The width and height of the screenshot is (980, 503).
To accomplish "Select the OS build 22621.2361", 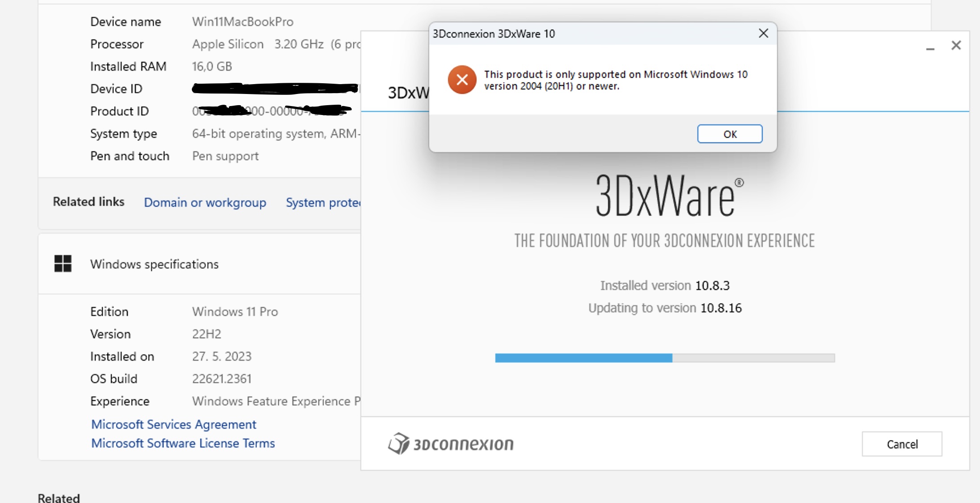I will pos(222,379).
